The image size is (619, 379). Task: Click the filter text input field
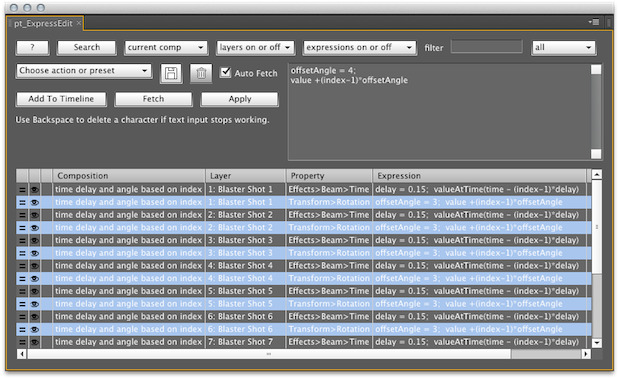[487, 47]
